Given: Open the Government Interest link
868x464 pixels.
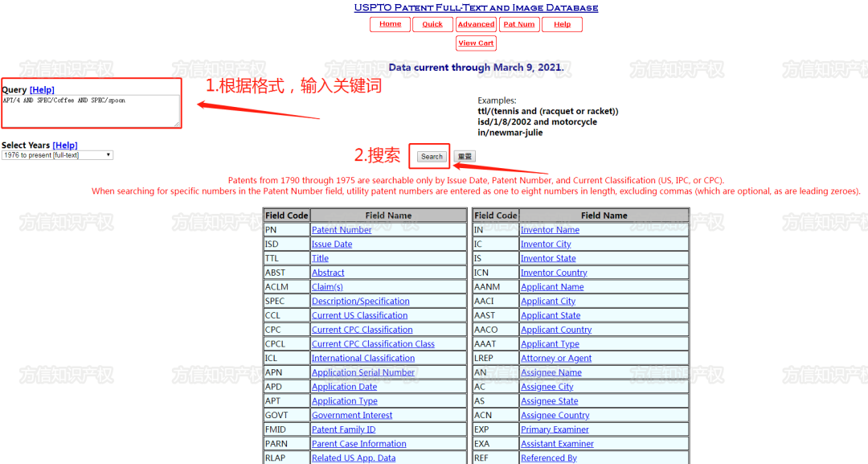Looking at the screenshot, I should [352, 415].
